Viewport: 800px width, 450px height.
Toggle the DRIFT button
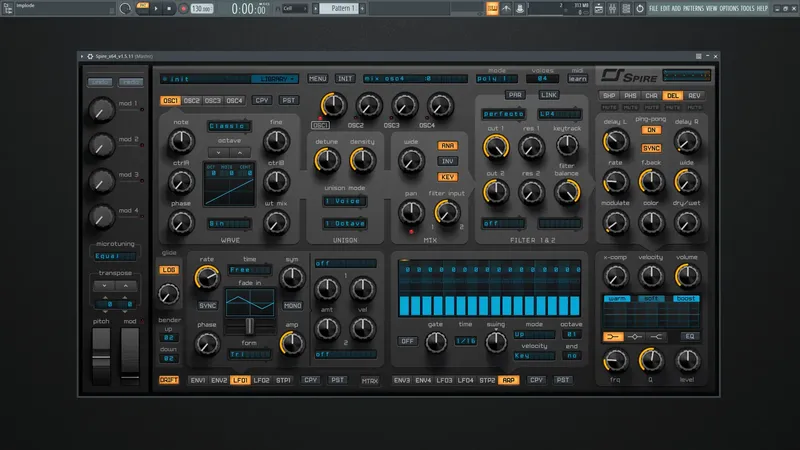(169, 380)
